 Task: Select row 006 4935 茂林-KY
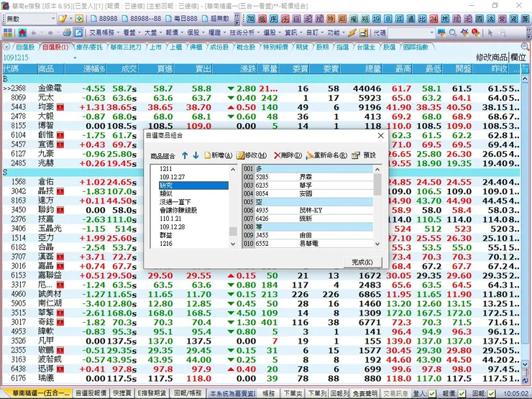308,211
